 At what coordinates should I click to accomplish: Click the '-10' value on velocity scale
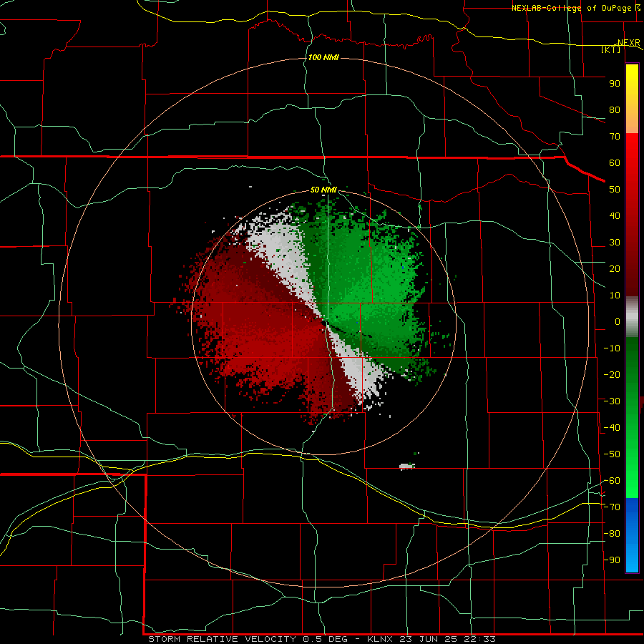(x=612, y=348)
